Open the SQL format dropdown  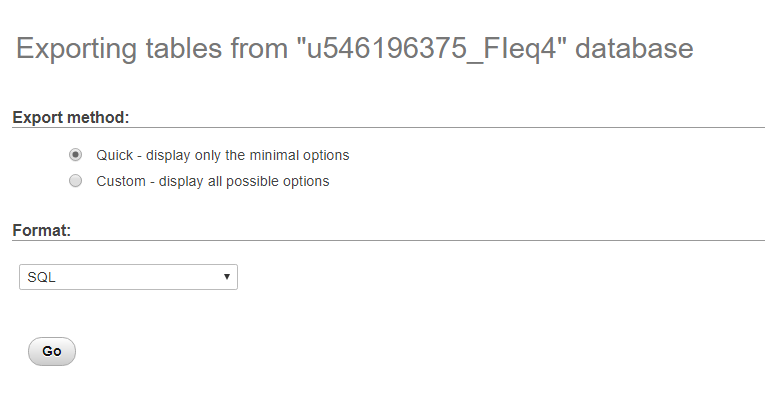tap(128, 277)
